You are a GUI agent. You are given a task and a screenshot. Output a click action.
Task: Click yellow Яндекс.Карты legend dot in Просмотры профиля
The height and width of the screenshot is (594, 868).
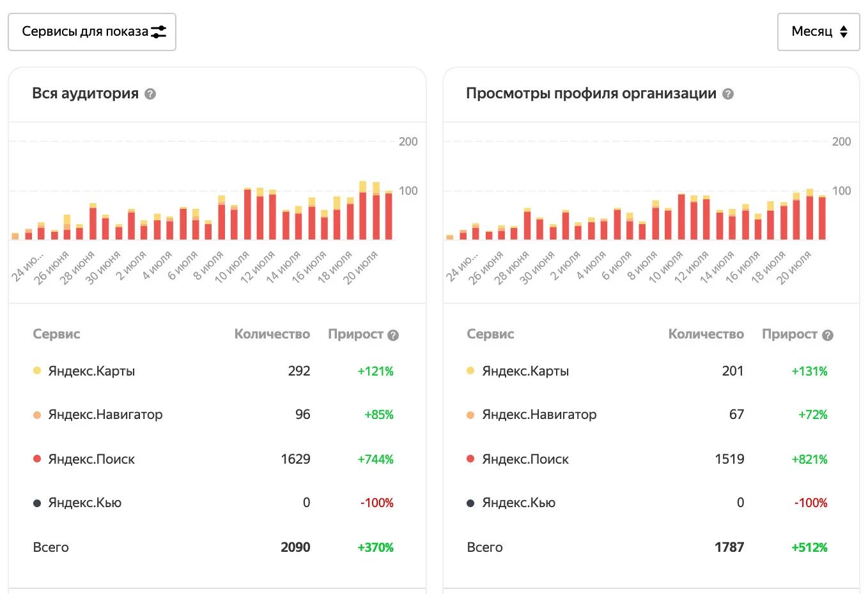470,370
